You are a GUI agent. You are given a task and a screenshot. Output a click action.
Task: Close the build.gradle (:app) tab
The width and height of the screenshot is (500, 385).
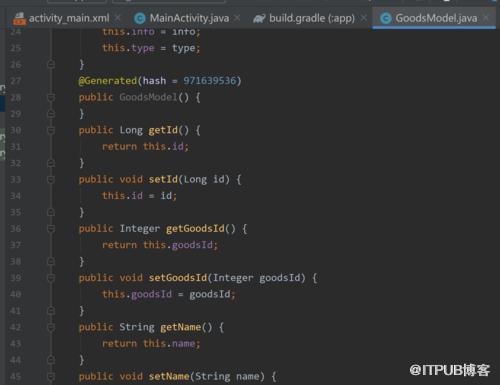pos(364,18)
